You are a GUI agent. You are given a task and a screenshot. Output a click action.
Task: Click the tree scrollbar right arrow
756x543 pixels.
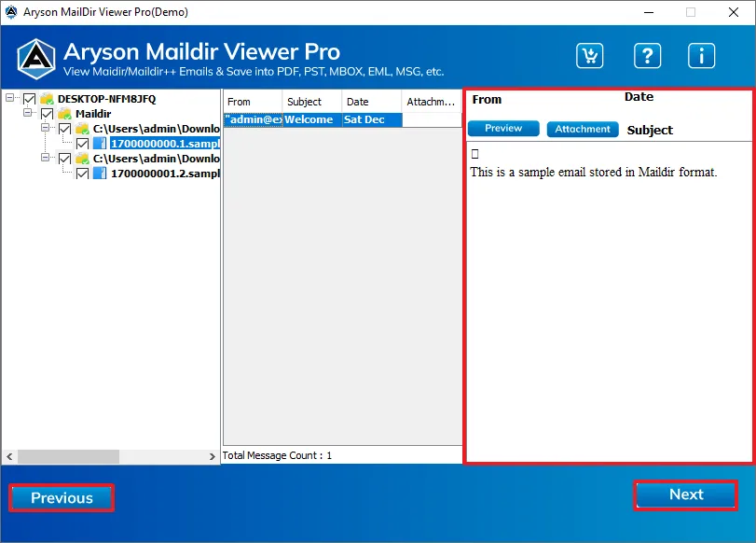[213, 456]
